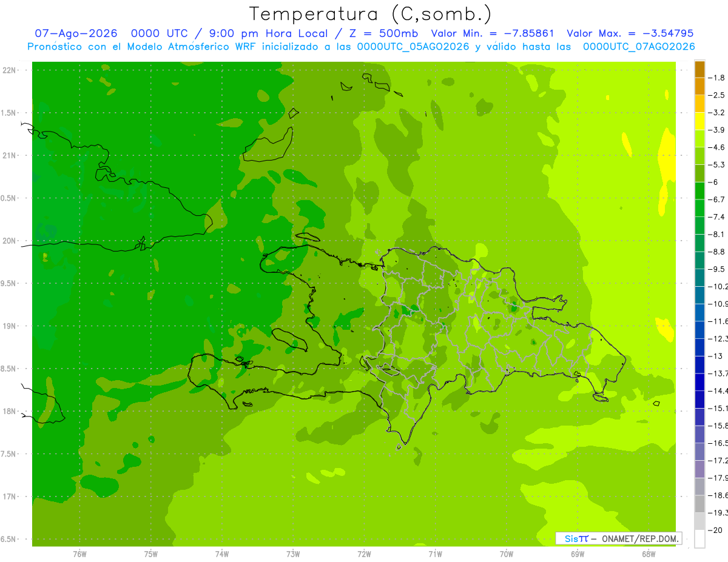Click the '-5.3' colorbar value
Screen dimensions: 728x562
716,165
